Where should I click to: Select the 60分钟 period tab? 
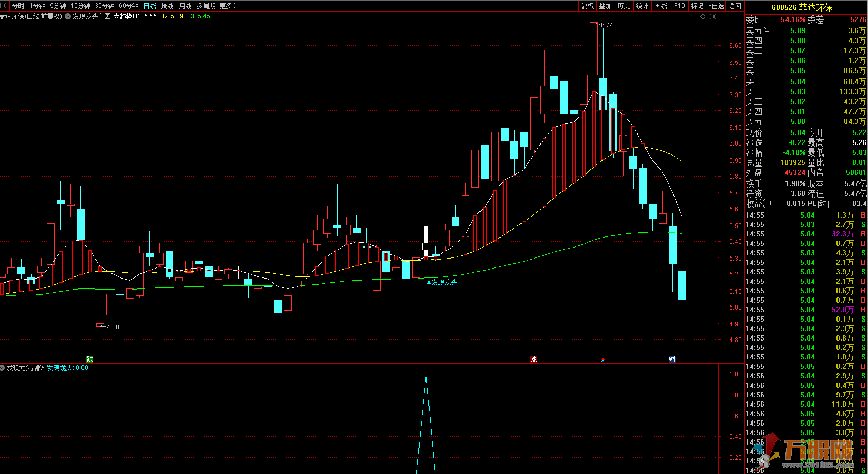coord(129,6)
